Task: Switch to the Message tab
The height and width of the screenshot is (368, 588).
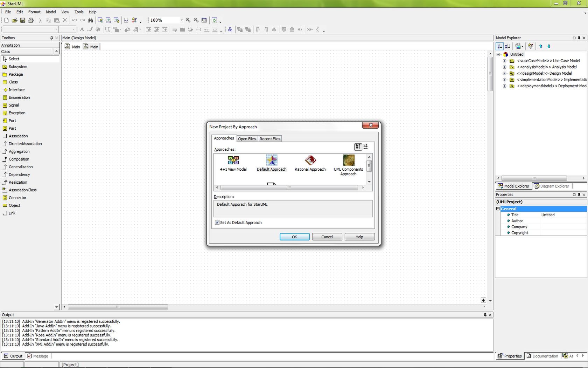Action: [x=38, y=356]
